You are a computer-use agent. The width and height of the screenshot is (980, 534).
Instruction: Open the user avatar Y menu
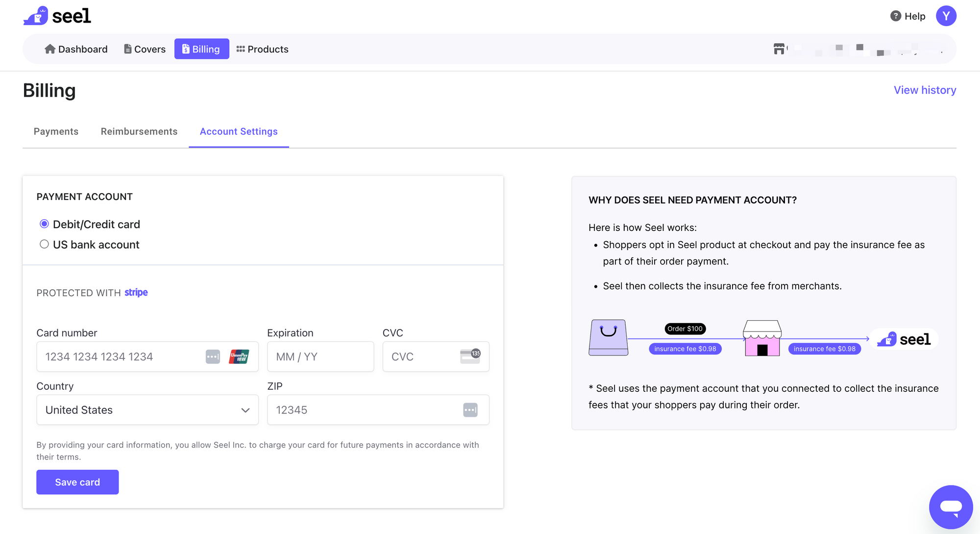point(946,16)
